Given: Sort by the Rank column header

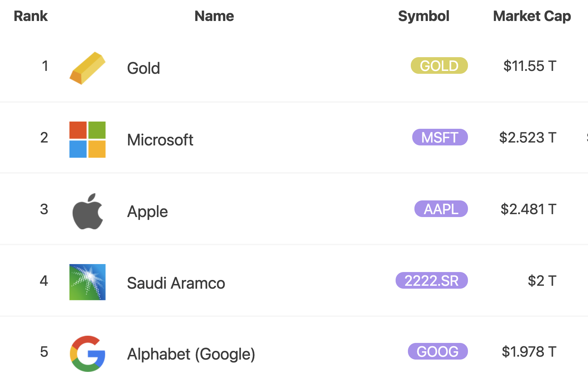Looking at the screenshot, I should (x=31, y=16).
